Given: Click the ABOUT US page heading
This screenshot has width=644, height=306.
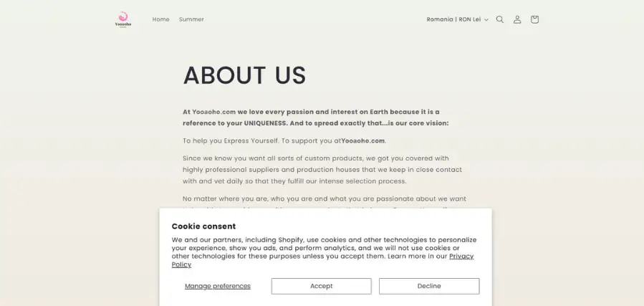Looking at the screenshot, I should [244, 75].
